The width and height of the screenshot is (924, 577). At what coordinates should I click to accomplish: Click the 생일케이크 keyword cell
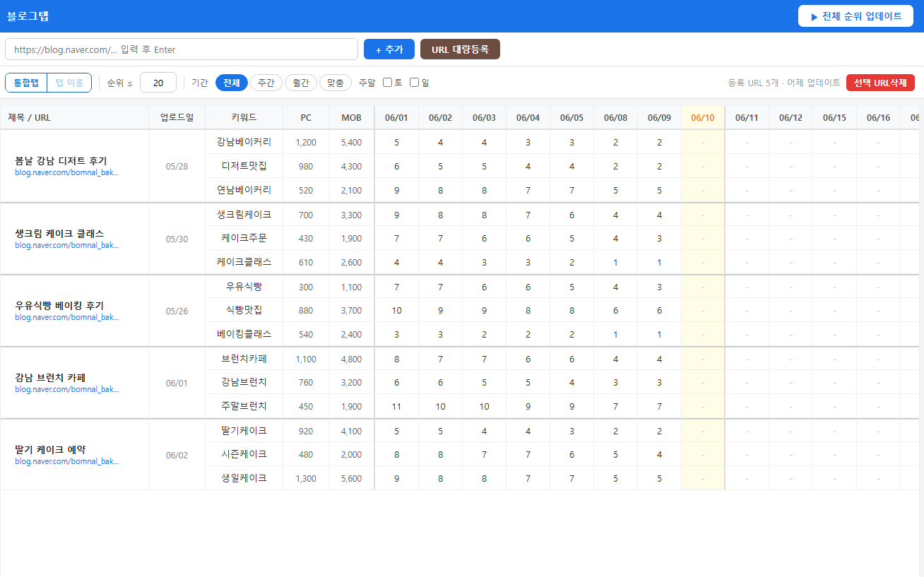(244, 478)
